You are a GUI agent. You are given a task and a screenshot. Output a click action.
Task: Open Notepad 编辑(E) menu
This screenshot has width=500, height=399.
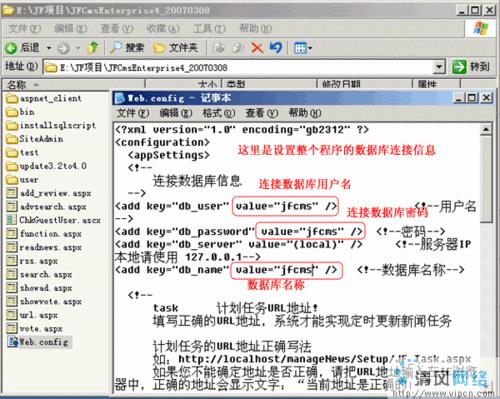pos(176,113)
